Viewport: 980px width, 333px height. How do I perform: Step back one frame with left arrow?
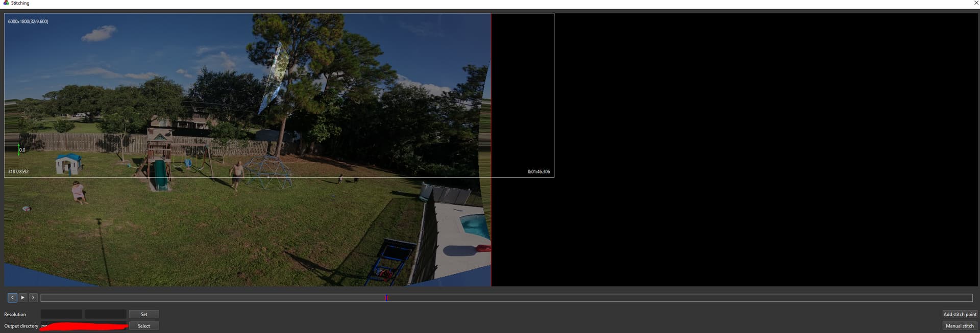[x=12, y=297]
